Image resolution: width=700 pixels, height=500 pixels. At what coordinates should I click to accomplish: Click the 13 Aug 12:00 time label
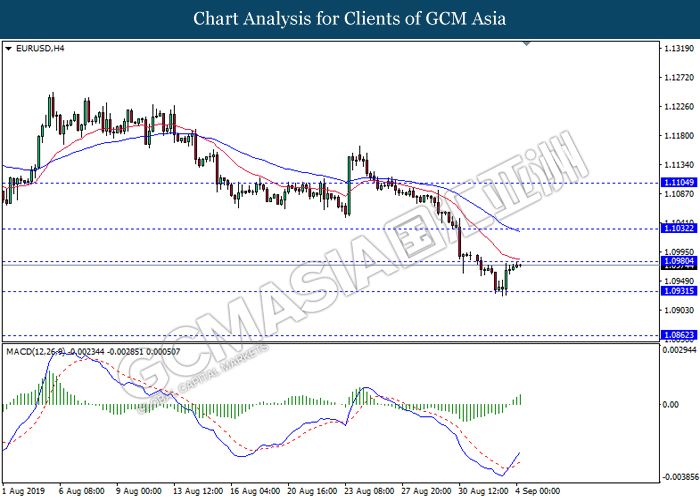pyautogui.click(x=198, y=491)
